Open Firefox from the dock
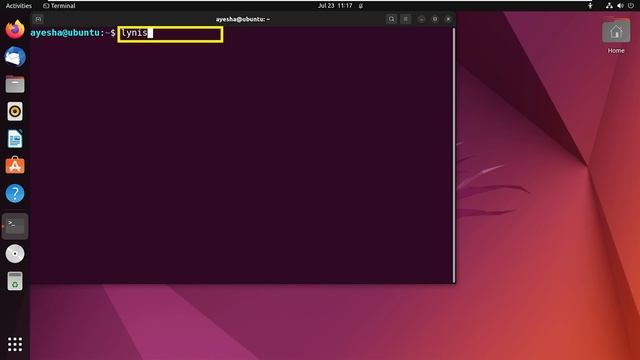 coord(15,29)
